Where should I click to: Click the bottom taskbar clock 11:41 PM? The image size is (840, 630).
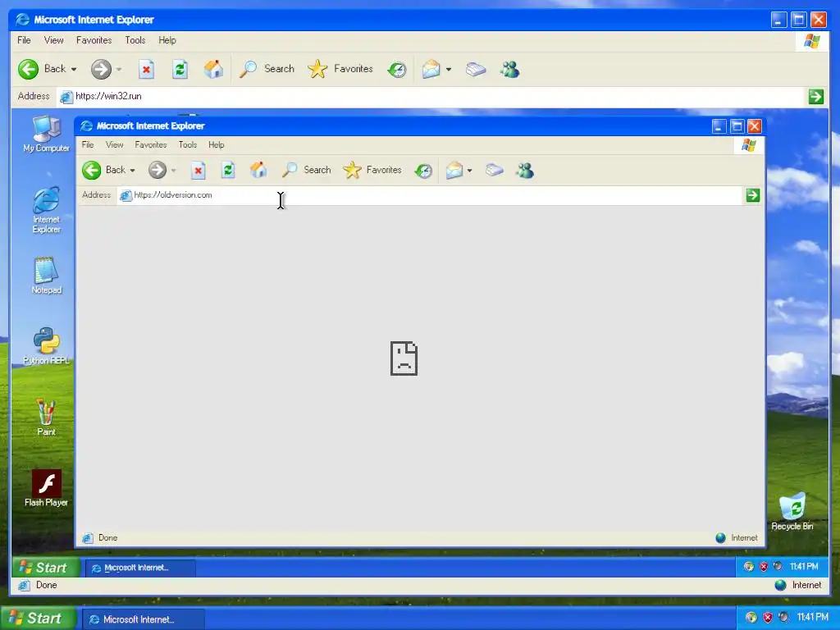click(x=812, y=618)
